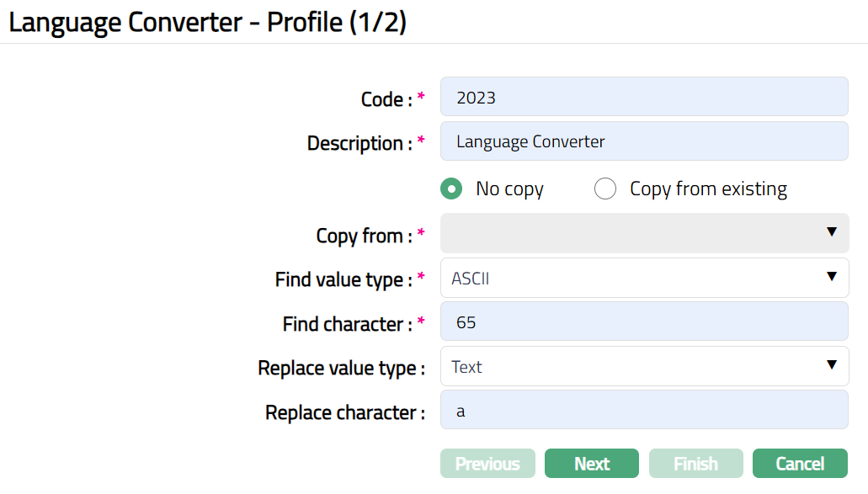This screenshot has height=494, width=868.
Task: Click the 'Copy from existing' label text
Action: point(708,189)
